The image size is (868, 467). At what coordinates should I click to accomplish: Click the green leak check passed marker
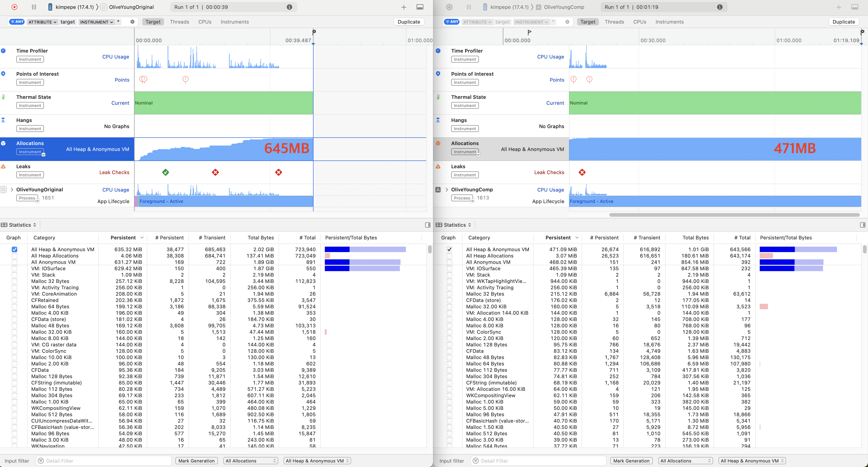coord(165,172)
